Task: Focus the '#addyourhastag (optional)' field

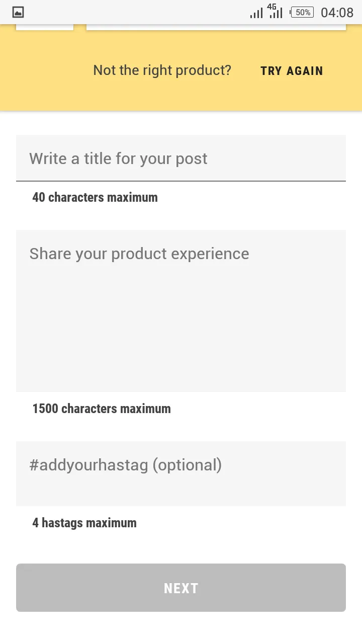Action: [x=181, y=473]
